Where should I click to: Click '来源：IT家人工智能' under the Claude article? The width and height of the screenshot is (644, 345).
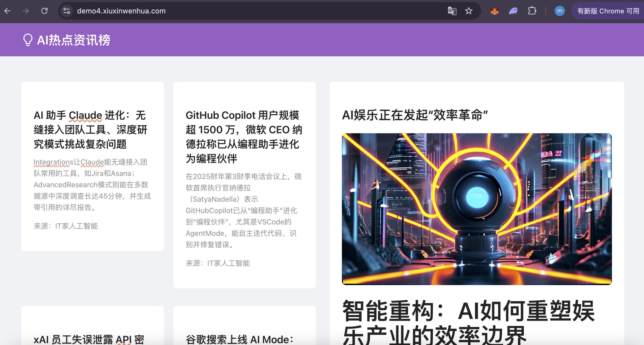(x=66, y=226)
